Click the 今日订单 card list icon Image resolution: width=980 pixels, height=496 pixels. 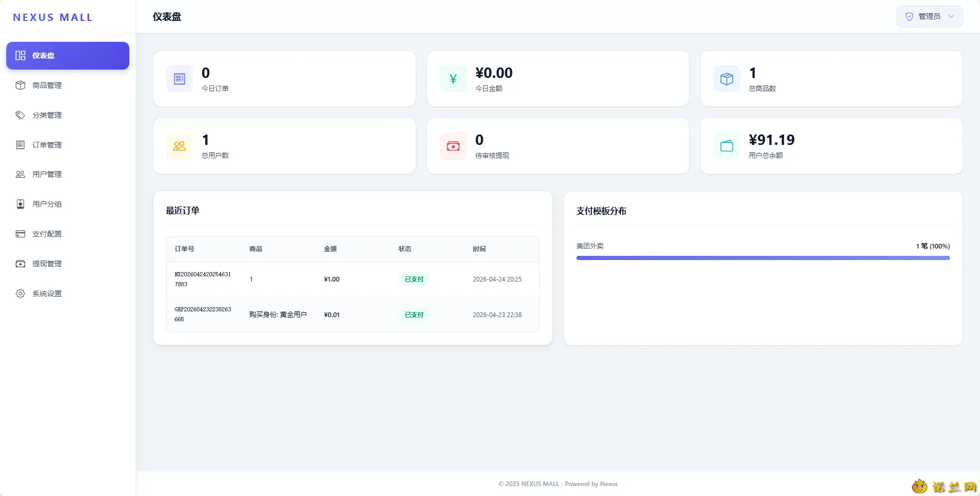[180, 79]
